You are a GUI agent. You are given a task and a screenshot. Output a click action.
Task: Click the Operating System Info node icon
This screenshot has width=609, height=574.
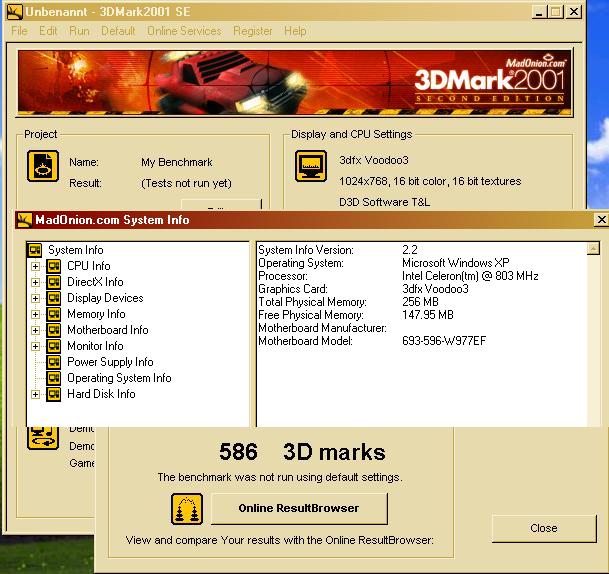pos(54,378)
